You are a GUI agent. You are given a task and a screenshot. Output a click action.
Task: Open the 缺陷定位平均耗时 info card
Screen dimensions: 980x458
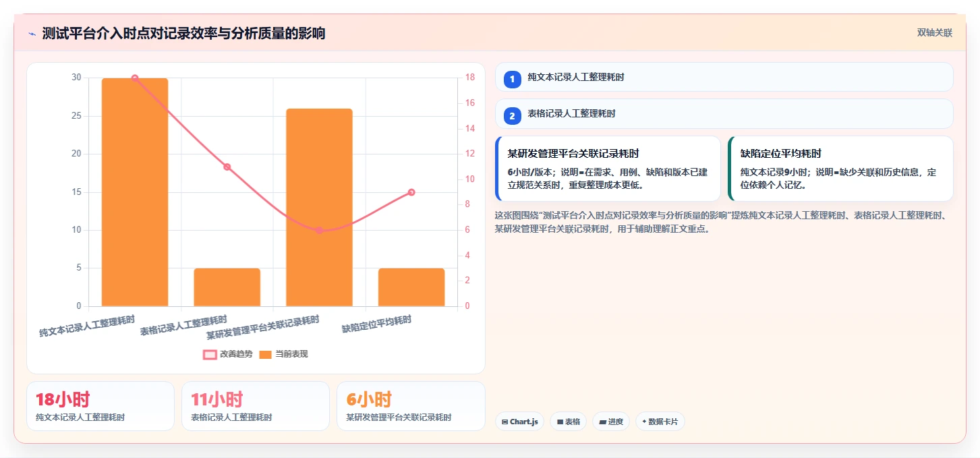(840, 169)
